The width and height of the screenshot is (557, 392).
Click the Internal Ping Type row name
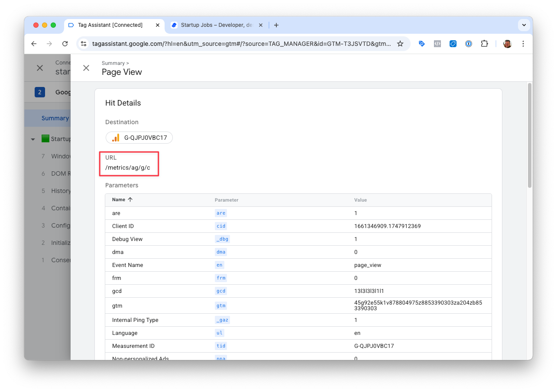(x=135, y=320)
